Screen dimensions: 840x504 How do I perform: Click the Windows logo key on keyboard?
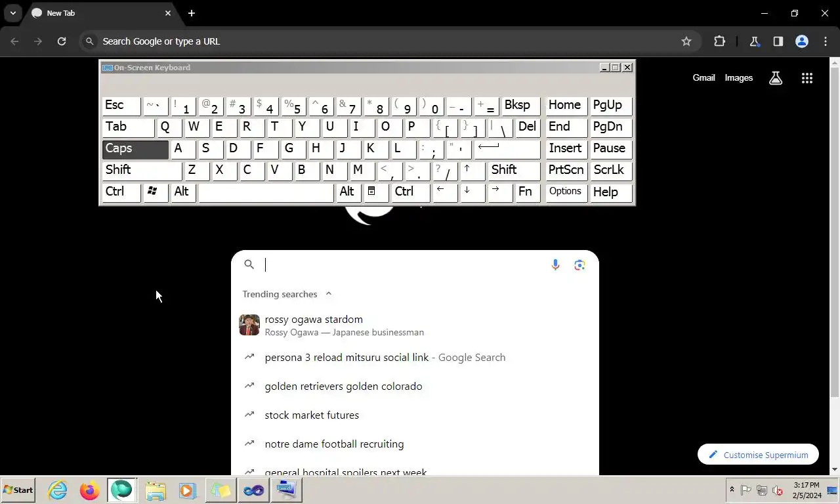point(156,192)
